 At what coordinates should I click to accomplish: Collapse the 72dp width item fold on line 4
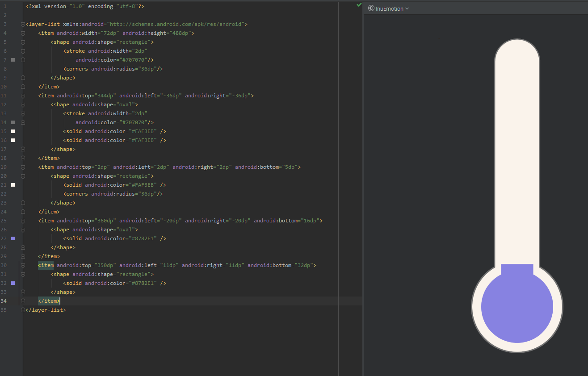(23, 33)
